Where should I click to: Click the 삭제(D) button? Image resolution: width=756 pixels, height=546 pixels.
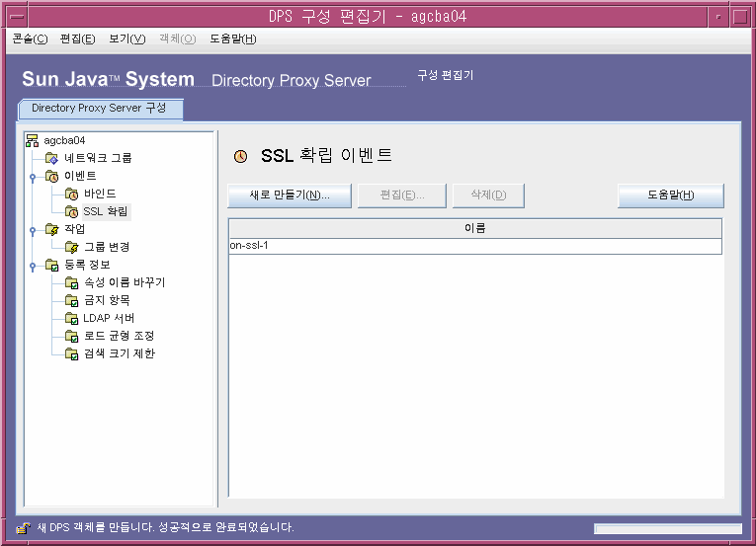(x=488, y=195)
